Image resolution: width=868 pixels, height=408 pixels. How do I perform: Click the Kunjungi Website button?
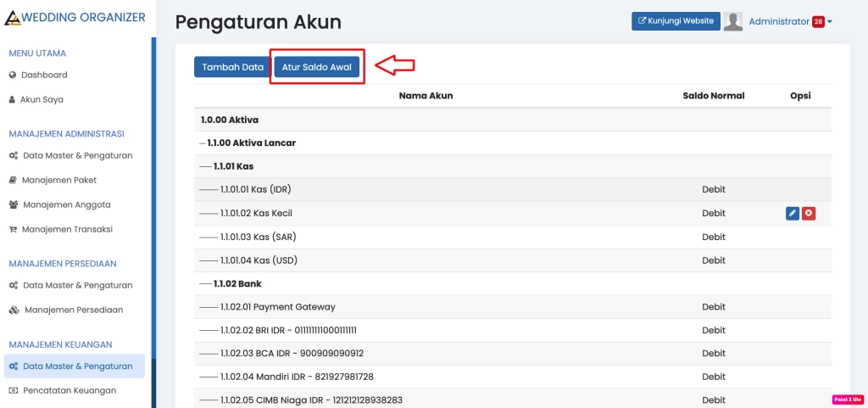coord(676,21)
